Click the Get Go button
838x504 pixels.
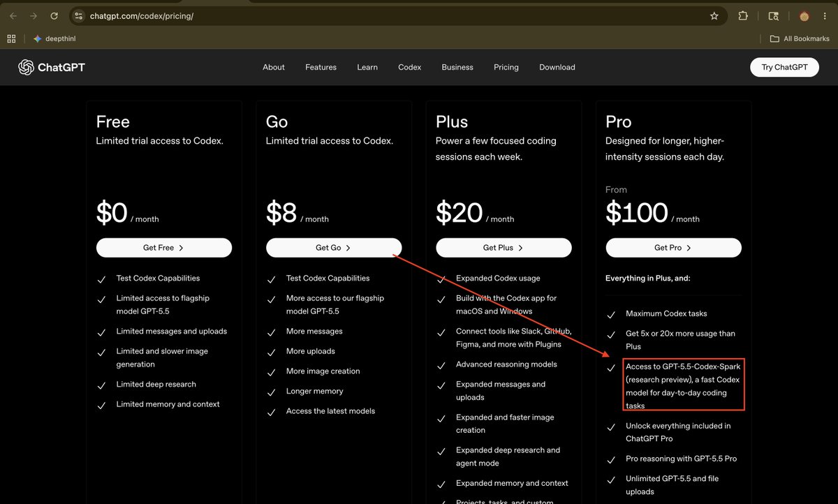(334, 248)
